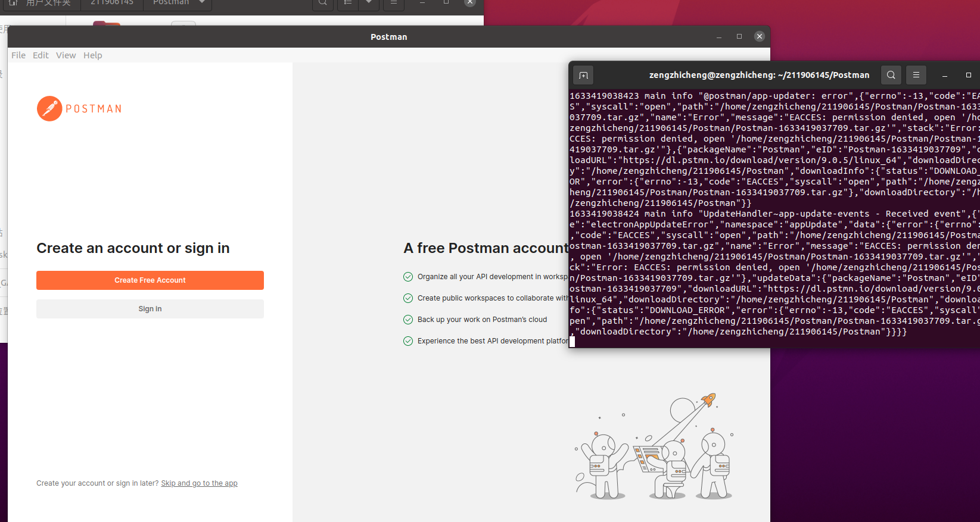This screenshot has height=522, width=980.
Task: Open the File menu in Postman
Action: coord(18,55)
